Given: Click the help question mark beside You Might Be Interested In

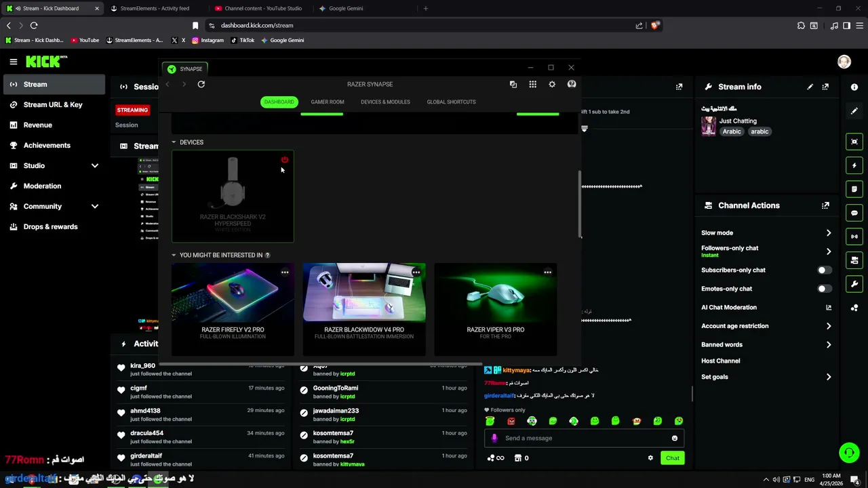Looking at the screenshot, I should coord(267,256).
